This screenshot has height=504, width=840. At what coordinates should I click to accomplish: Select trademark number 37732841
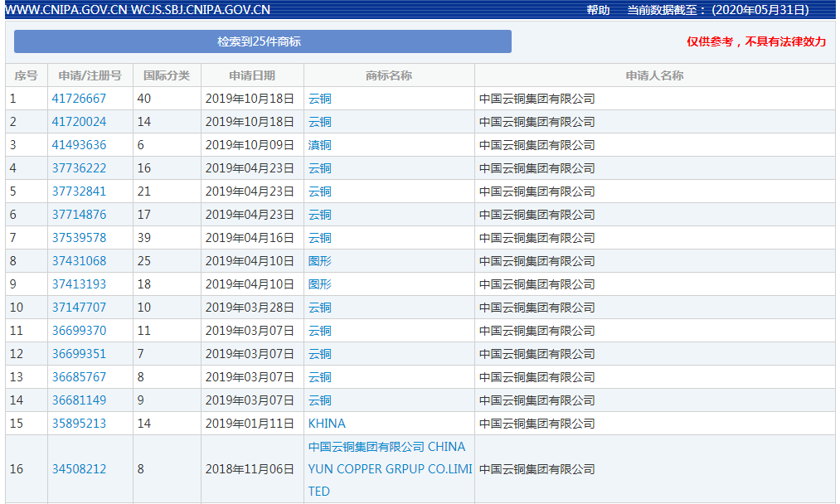79,191
